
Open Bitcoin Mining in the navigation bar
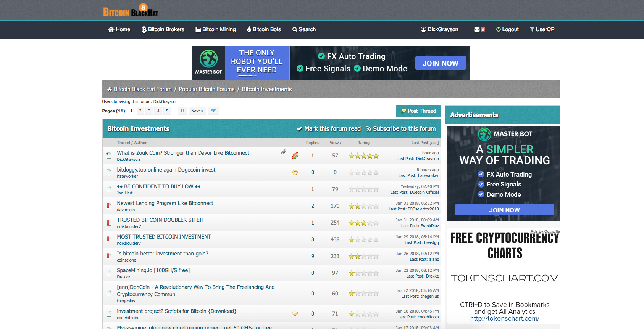[x=216, y=29]
